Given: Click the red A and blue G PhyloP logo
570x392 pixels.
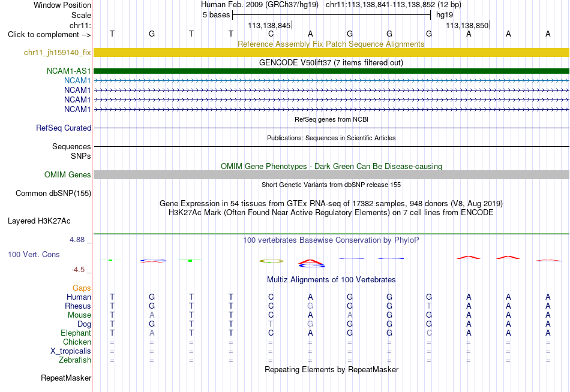Looking at the screenshot, I should 311,263.
